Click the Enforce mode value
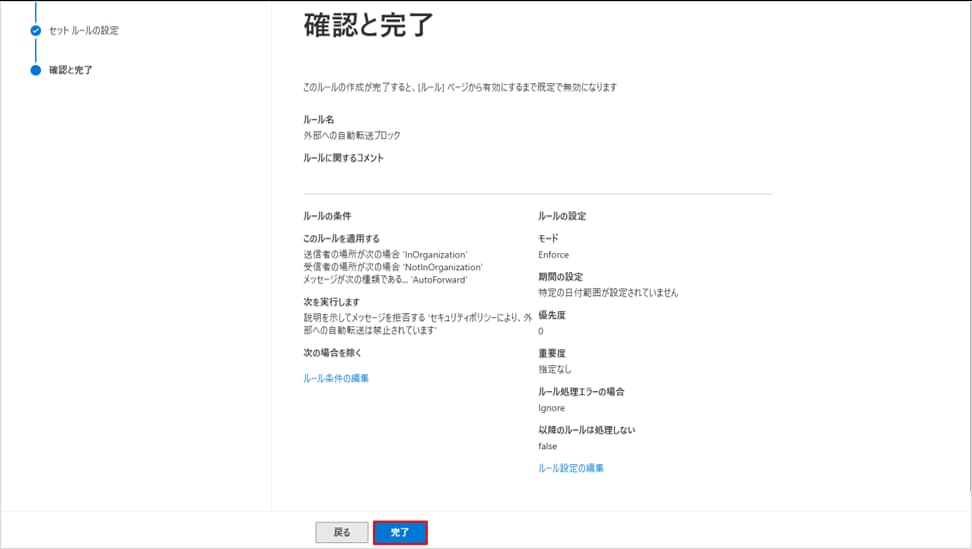The width and height of the screenshot is (972, 549). point(553,255)
